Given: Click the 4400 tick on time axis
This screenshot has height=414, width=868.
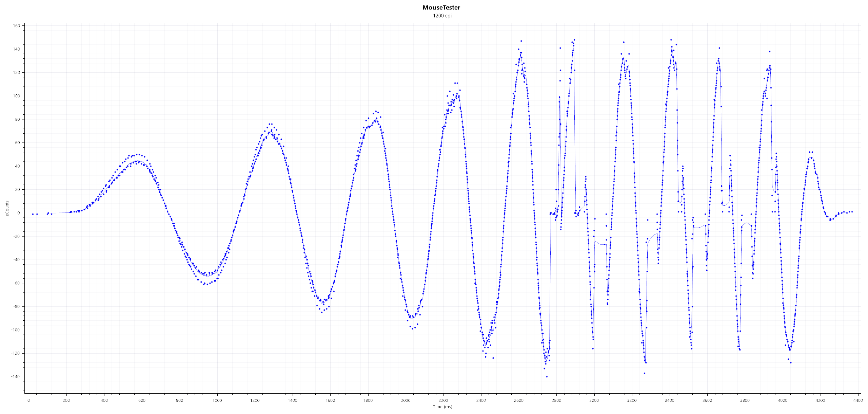Looking at the screenshot, I should click(x=858, y=400).
